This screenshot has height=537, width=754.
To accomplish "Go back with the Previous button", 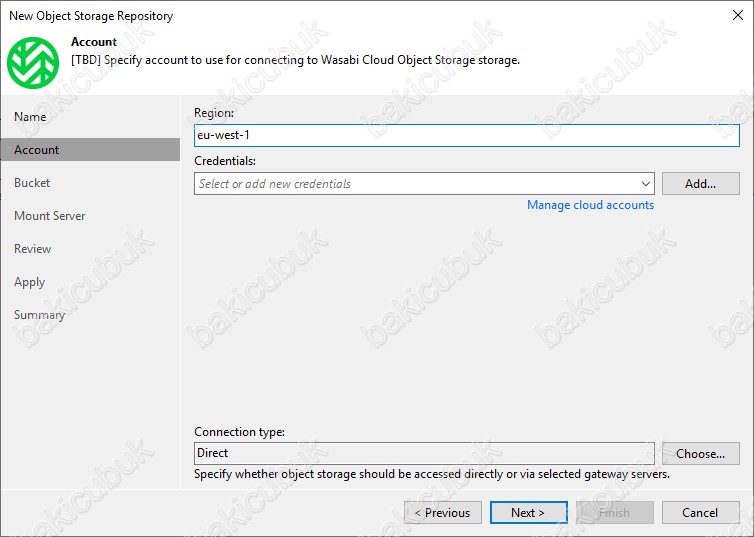I will click(x=443, y=512).
